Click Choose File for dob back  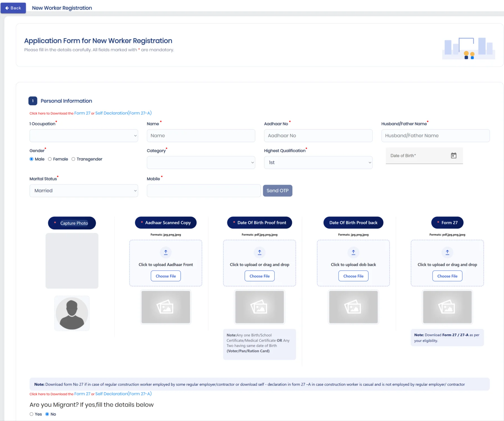click(353, 276)
